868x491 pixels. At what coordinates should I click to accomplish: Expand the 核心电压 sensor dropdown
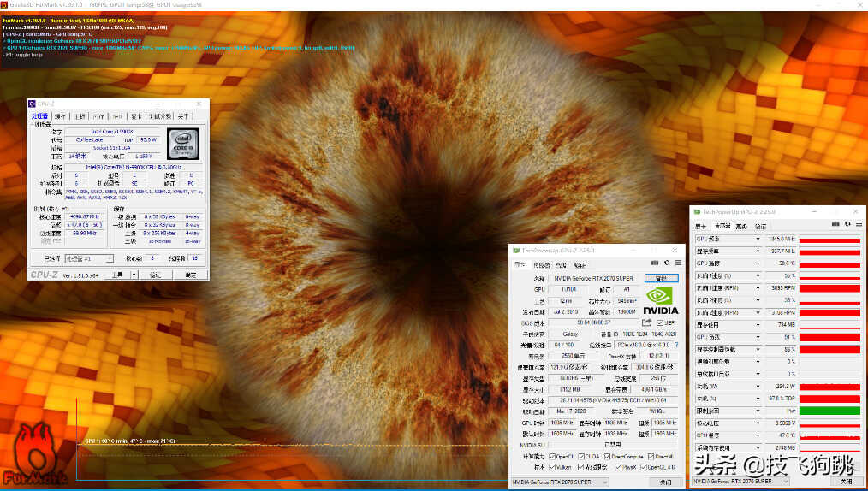(x=758, y=423)
